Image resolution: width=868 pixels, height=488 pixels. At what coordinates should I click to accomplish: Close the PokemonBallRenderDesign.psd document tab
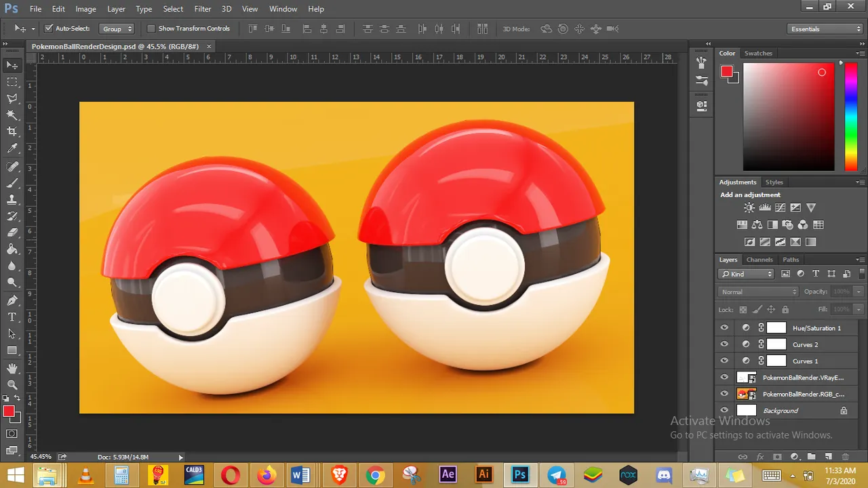(x=209, y=46)
